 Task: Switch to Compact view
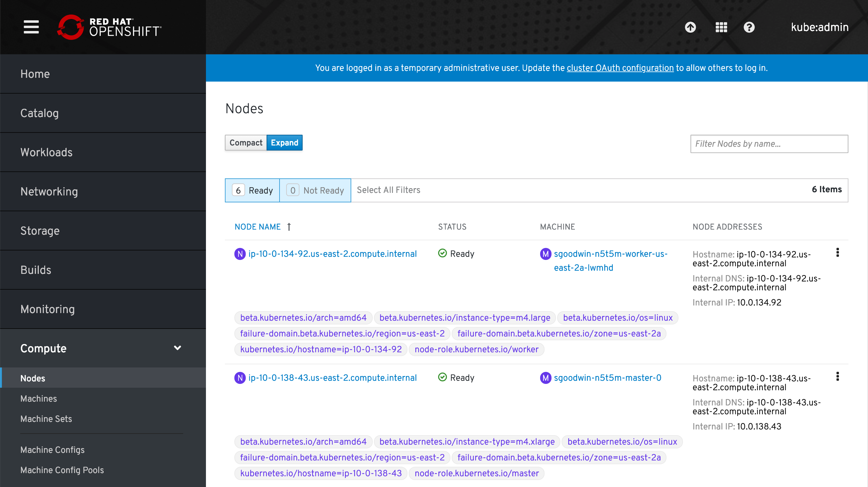click(x=246, y=143)
